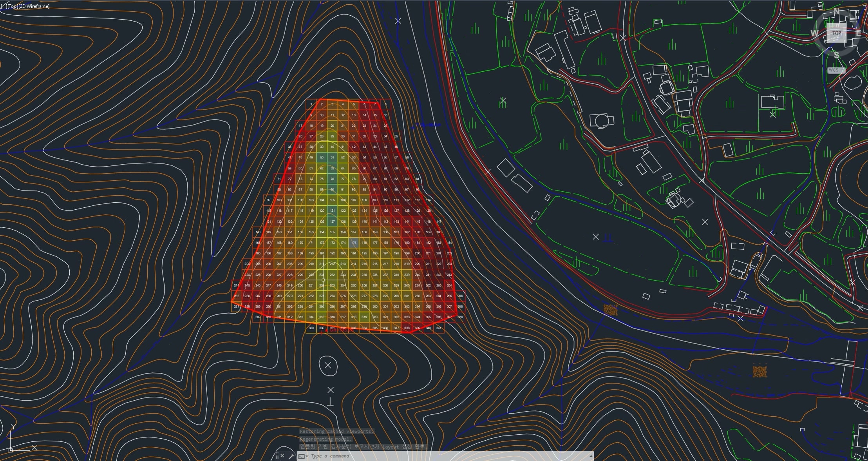
Task: Close the command line window
Action: 282,456
